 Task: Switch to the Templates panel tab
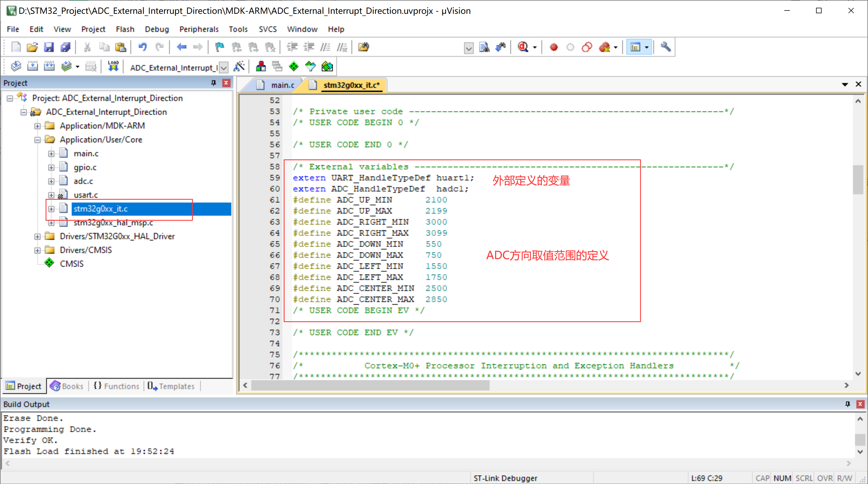[171, 386]
